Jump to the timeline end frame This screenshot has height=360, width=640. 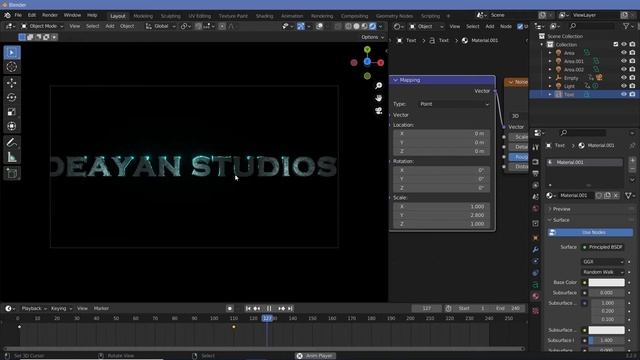pos(290,309)
